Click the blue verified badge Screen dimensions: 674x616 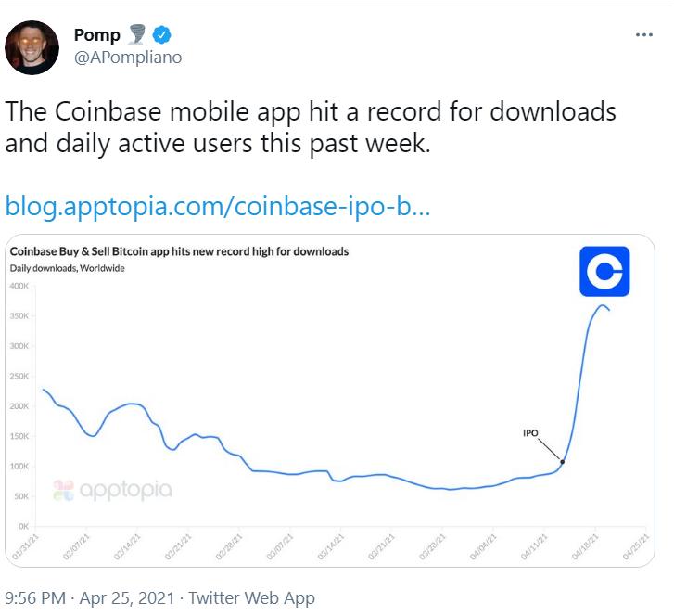(x=163, y=35)
